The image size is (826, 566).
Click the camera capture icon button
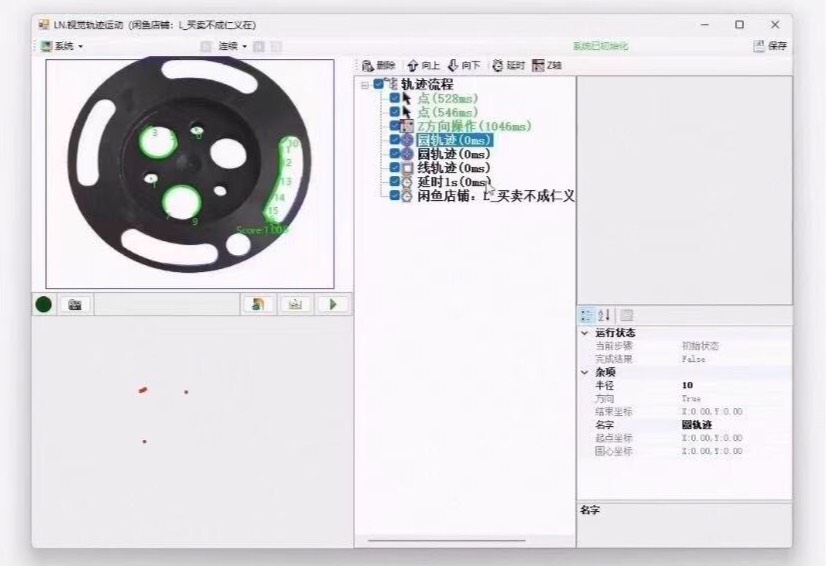(x=75, y=305)
